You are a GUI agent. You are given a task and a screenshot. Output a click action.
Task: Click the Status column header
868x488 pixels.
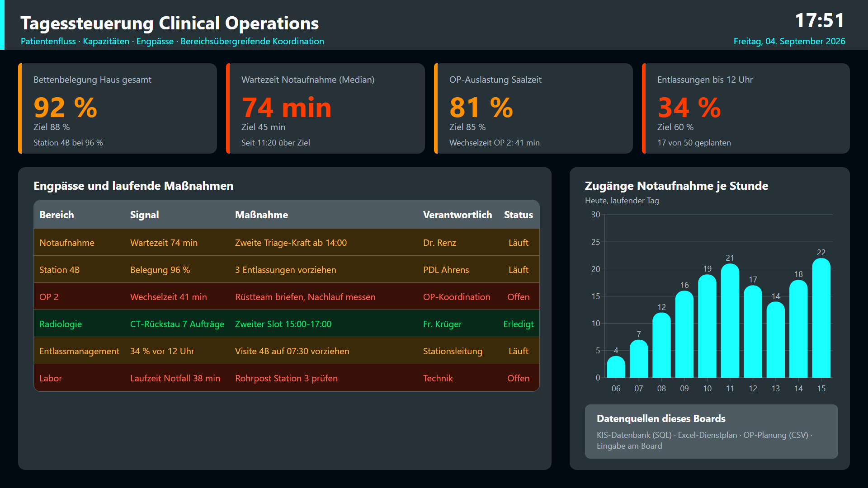tap(519, 215)
